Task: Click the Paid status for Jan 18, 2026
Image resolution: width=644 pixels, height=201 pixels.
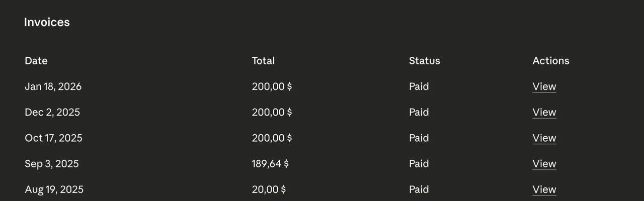Action: [419, 86]
